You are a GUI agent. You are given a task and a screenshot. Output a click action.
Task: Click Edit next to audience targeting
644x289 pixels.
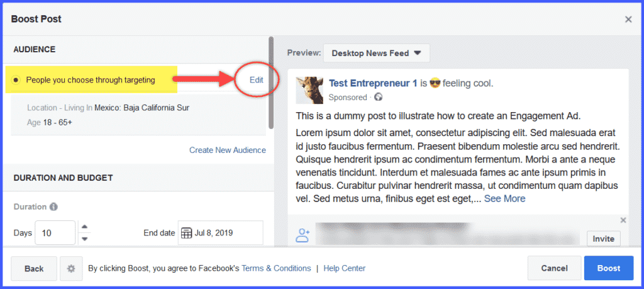257,80
